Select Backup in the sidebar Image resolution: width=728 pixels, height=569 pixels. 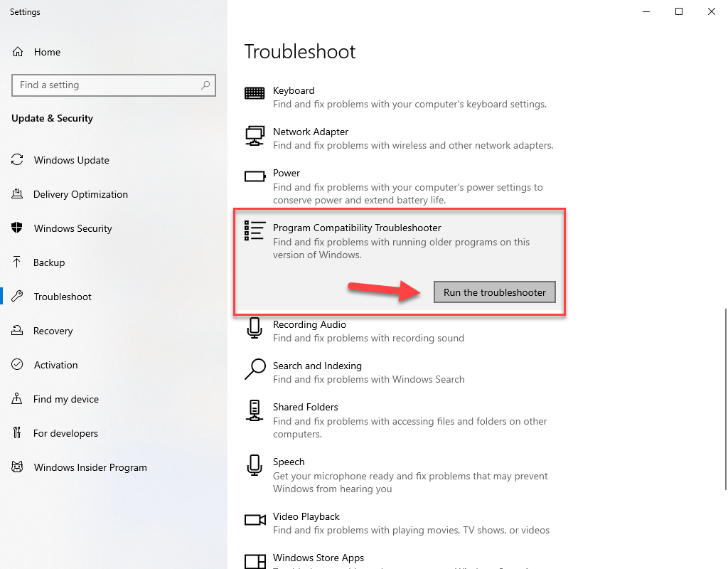[49, 262]
